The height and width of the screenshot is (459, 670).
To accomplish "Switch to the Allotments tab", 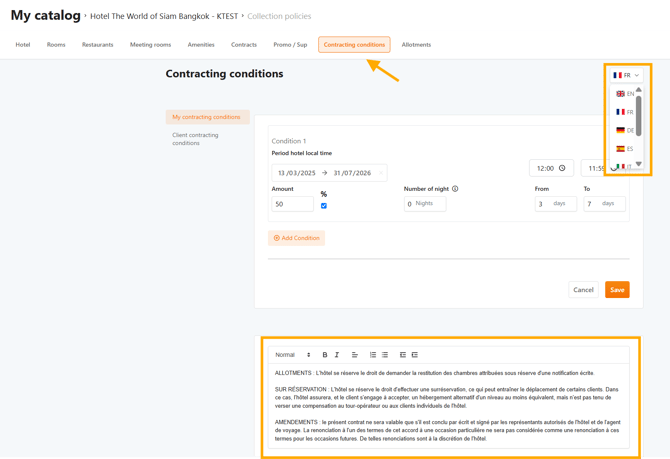I will point(416,45).
